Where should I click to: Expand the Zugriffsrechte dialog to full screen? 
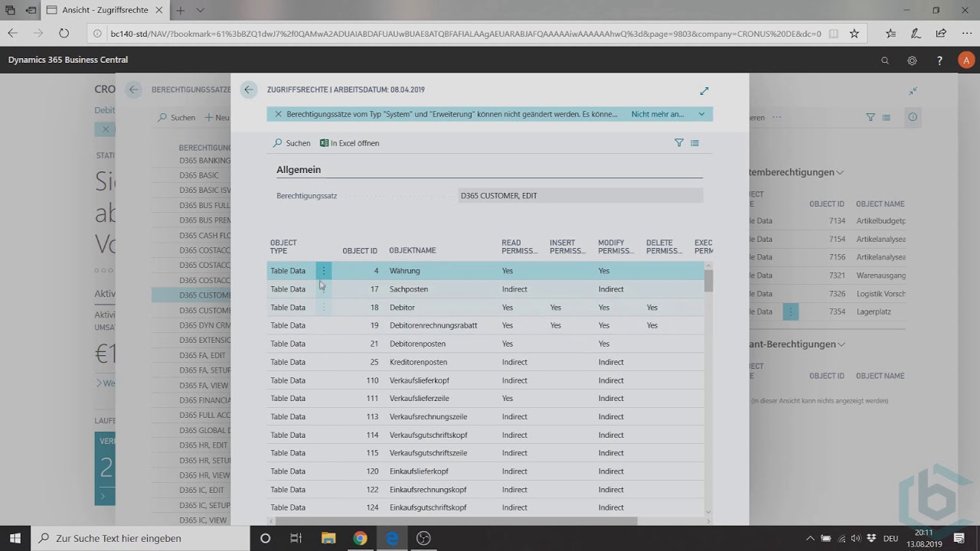(x=704, y=91)
